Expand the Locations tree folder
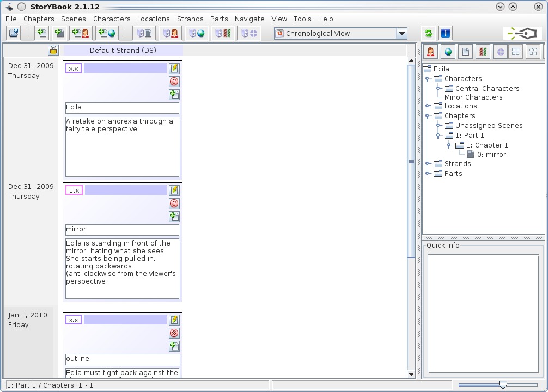The height and width of the screenshot is (392, 548). click(x=428, y=106)
